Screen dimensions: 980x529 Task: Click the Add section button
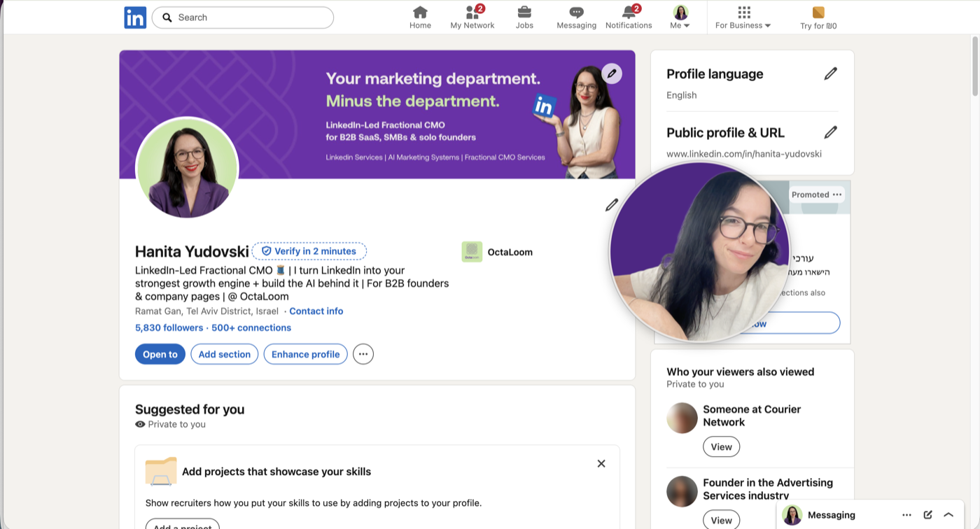(225, 354)
